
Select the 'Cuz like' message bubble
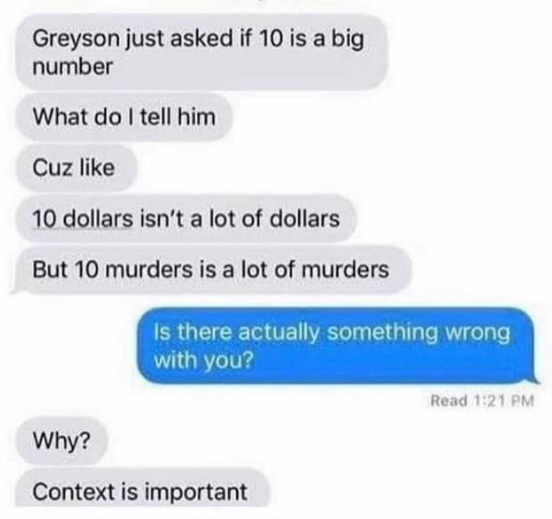click(75, 168)
